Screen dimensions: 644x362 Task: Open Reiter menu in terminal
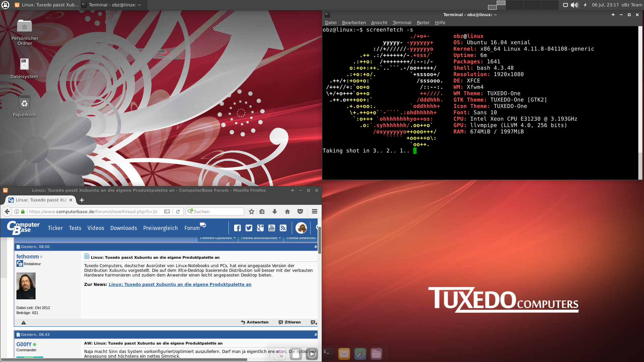click(423, 22)
